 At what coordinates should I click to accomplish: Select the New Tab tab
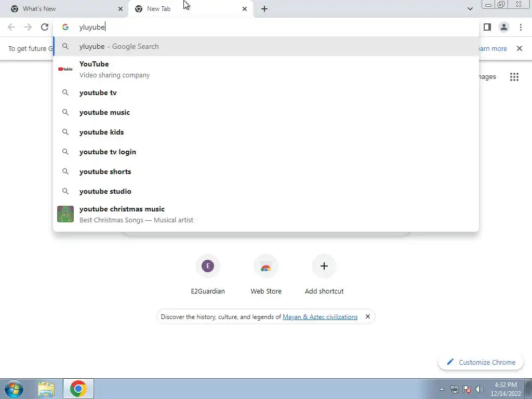click(190, 9)
